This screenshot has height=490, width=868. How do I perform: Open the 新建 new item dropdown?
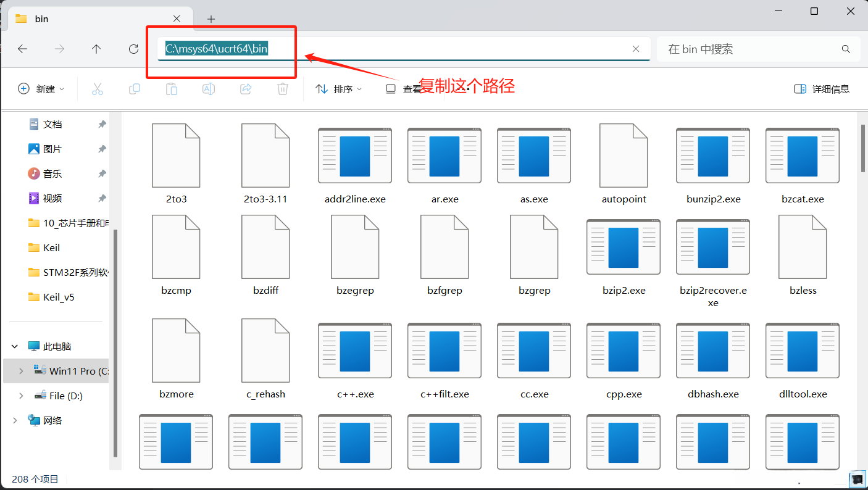pyautogui.click(x=41, y=88)
